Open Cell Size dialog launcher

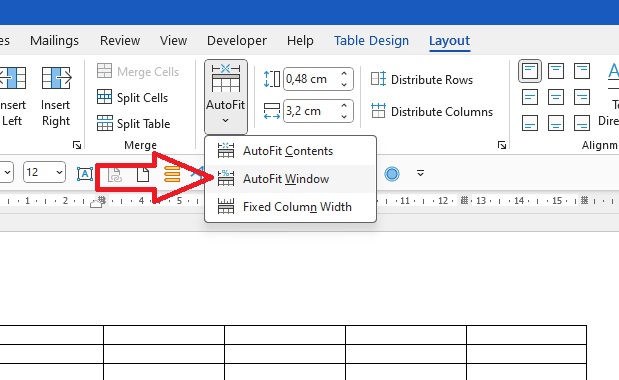click(x=502, y=145)
